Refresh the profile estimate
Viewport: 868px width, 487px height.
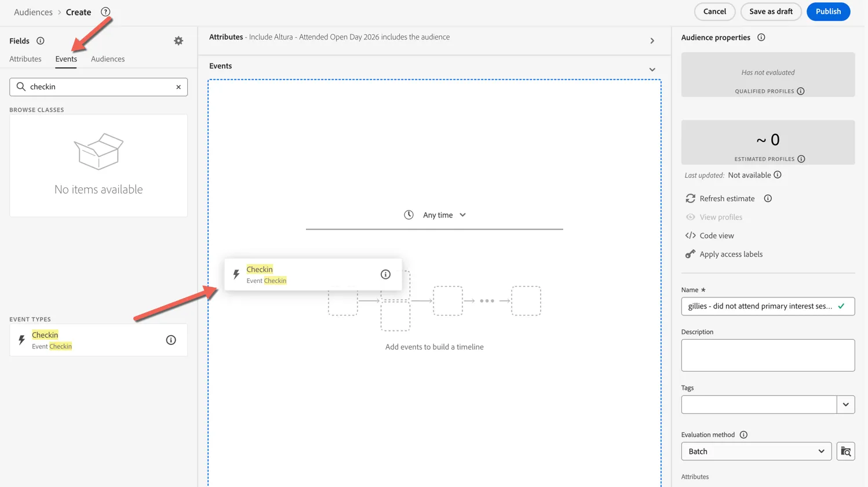720,198
